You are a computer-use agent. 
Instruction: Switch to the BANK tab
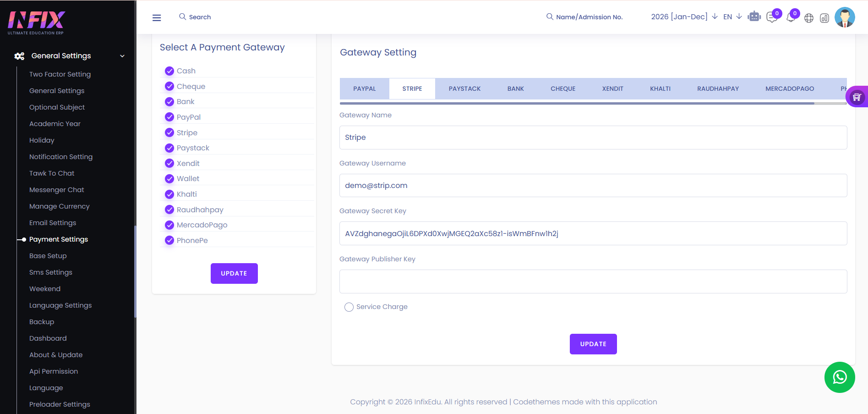516,88
